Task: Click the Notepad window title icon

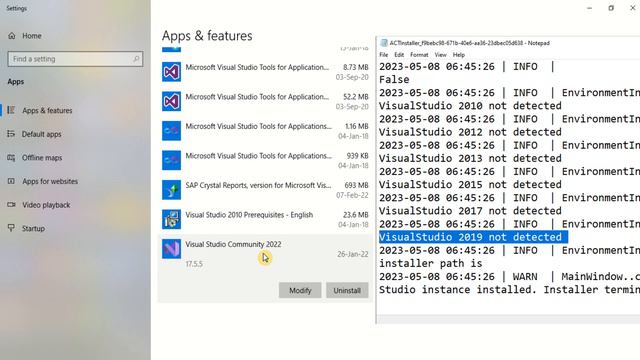Action: tap(384, 43)
